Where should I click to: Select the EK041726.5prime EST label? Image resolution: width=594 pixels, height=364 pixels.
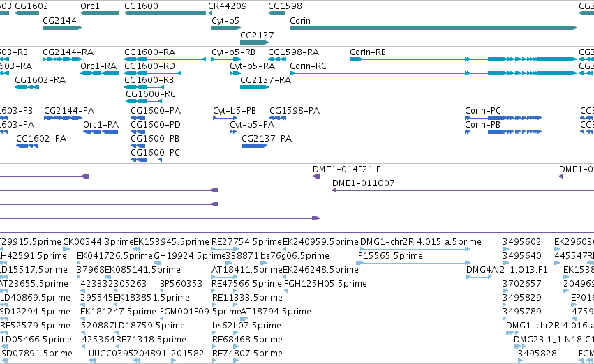(114, 256)
